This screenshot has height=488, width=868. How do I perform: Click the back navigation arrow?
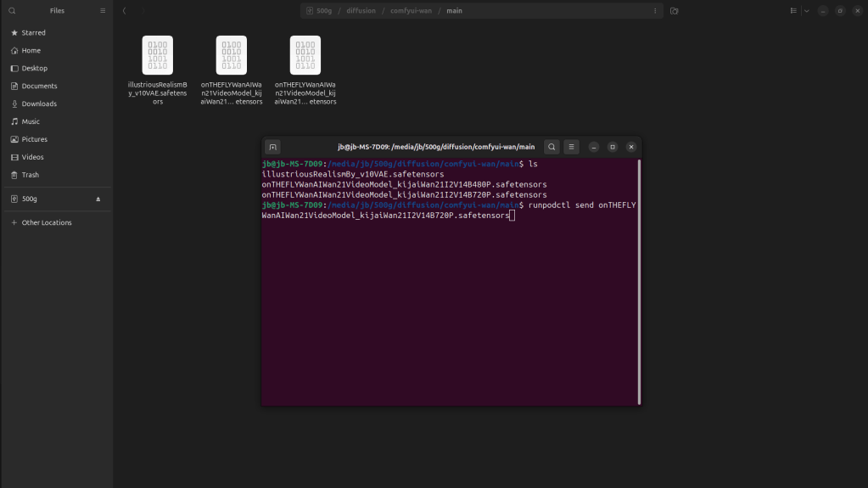125,11
